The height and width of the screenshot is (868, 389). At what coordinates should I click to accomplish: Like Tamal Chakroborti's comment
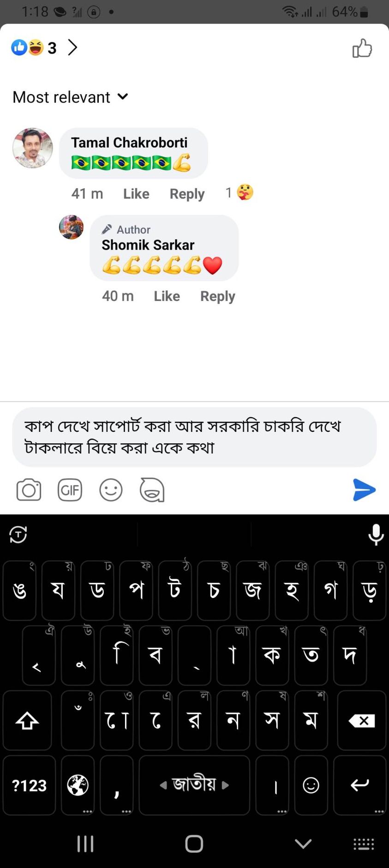136,194
